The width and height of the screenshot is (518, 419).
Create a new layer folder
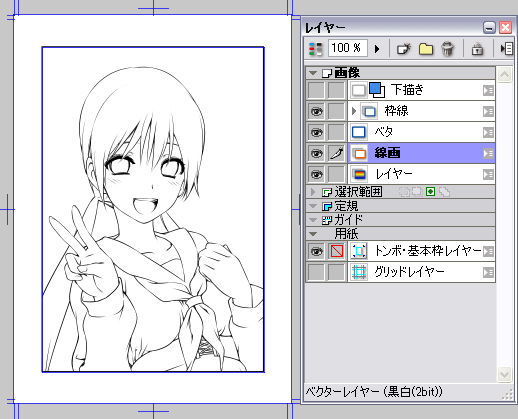426,49
